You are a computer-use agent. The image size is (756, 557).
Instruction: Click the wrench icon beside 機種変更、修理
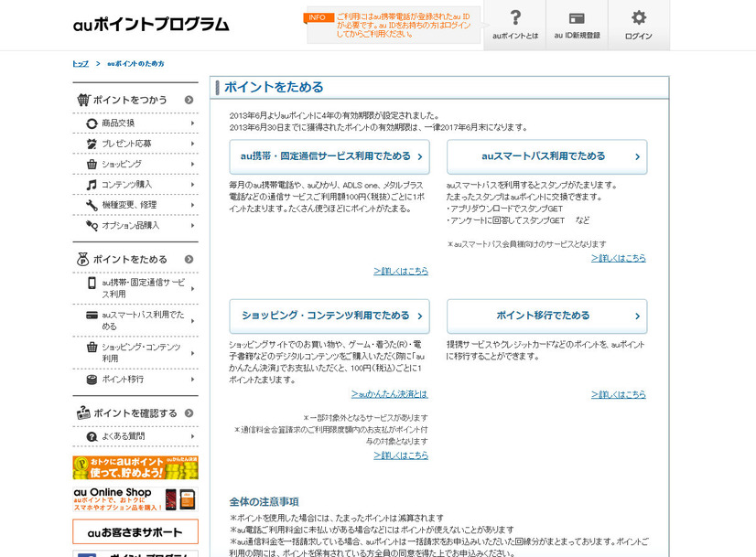pos(92,205)
